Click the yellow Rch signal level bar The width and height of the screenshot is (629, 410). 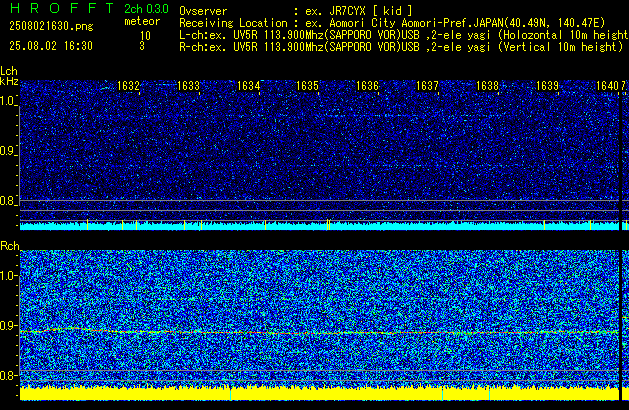click(x=319, y=394)
